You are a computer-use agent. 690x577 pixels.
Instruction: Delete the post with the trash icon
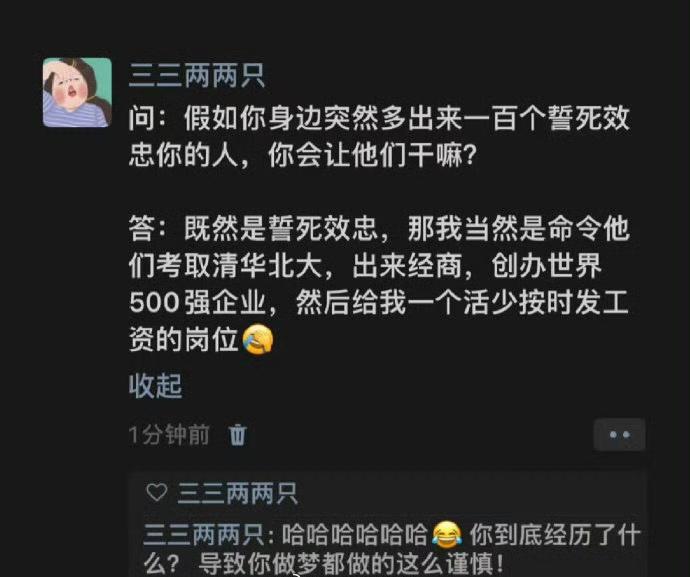click(238, 435)
